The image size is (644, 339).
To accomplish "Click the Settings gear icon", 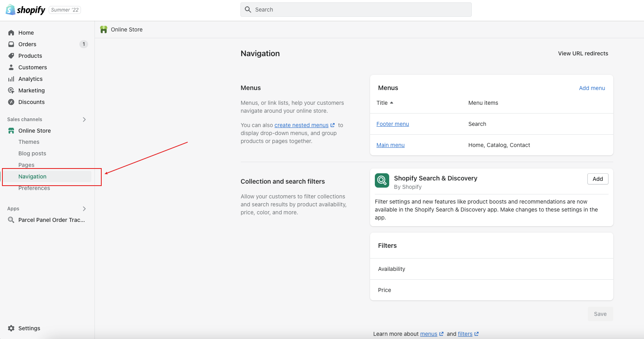I will point(11,328).
